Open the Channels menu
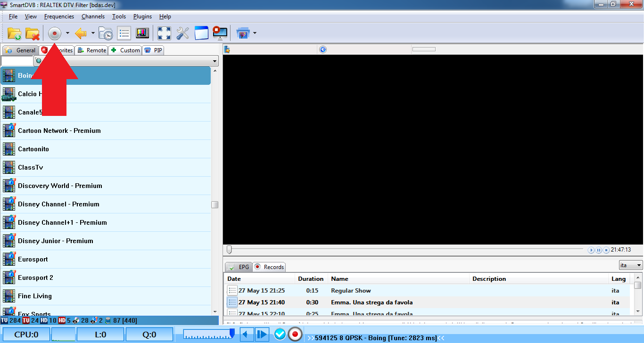This screenshot has width=644, height=343. pos(93,16)
